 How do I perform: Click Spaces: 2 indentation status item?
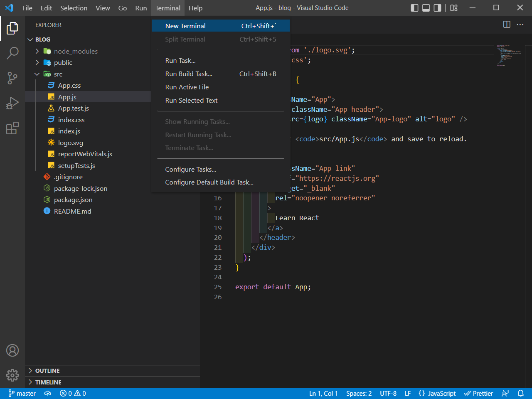point(359,393)
